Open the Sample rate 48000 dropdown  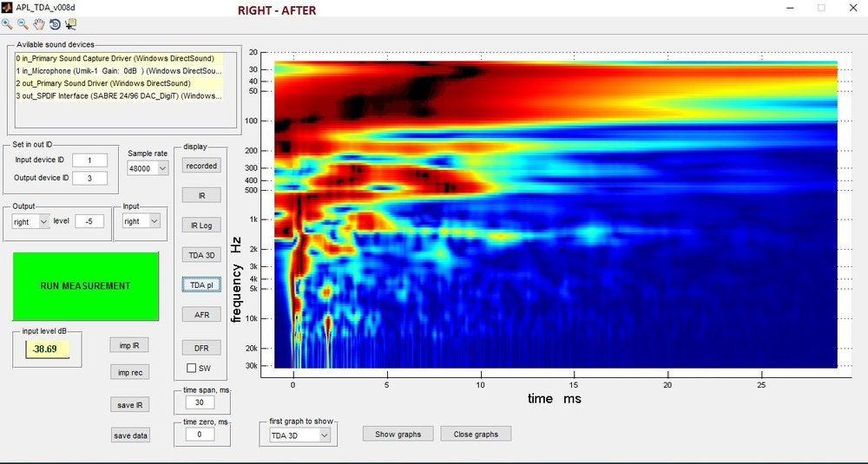148,168
